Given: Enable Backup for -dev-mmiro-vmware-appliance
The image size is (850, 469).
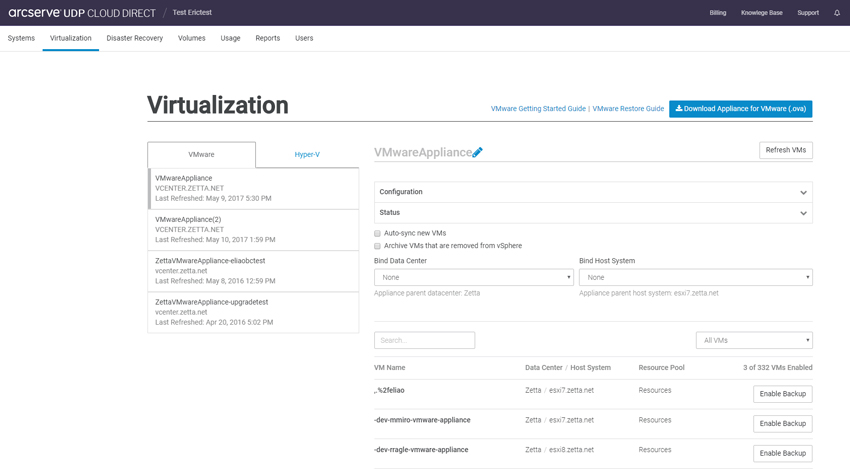Looking at the screenshot, I should (782, 423).
